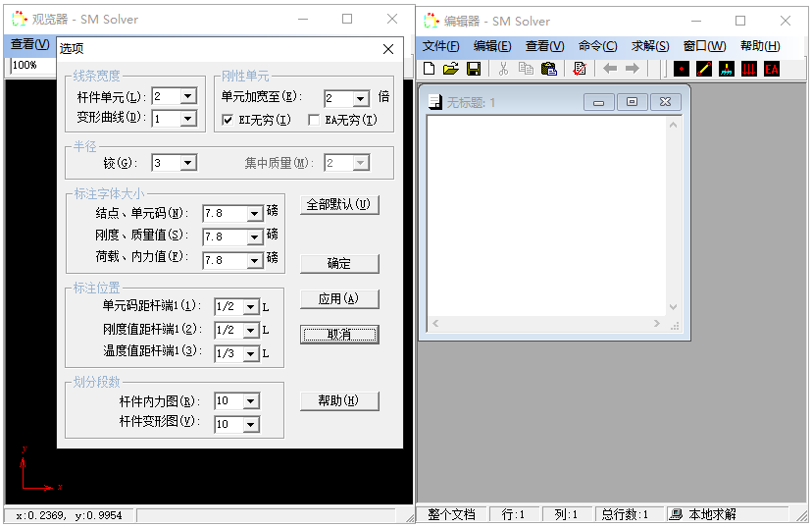
Task: Click inside the untitled editor text area
Action: coord(546,216)
